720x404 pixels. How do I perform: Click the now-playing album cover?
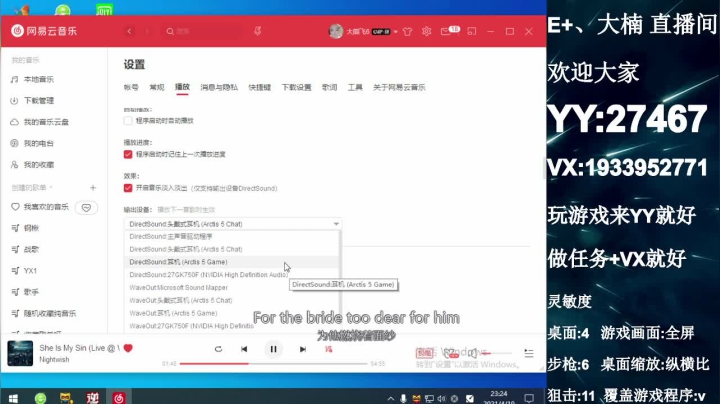(20, 353)
